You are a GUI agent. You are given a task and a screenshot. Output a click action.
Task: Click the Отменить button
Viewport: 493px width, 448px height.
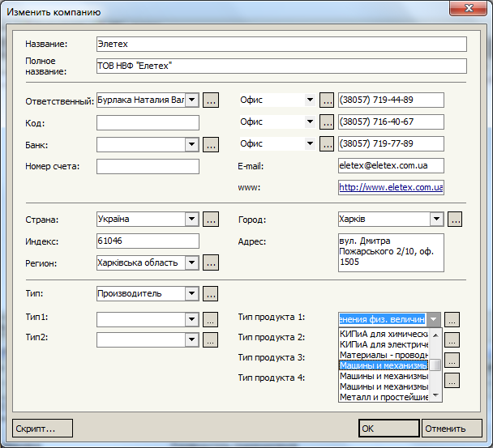point(452,429)
